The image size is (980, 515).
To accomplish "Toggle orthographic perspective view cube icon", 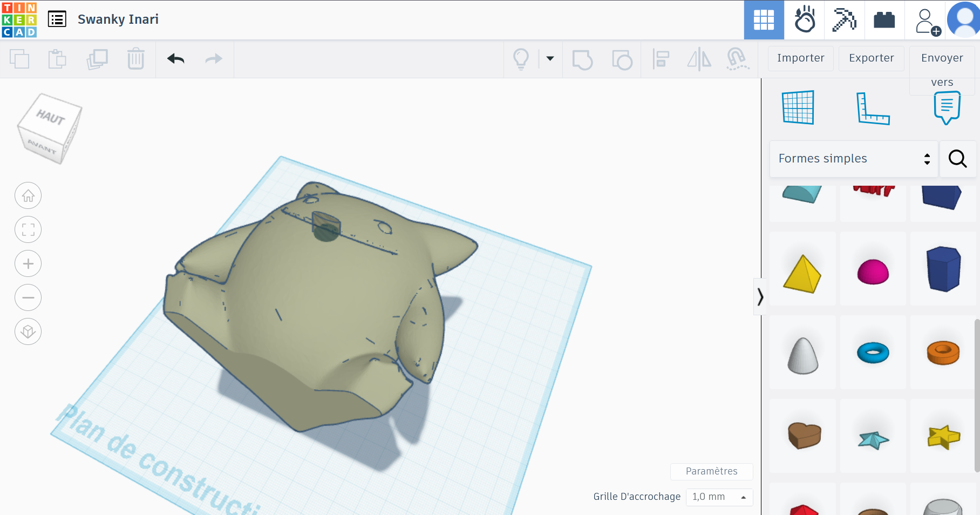I will 28,331.
